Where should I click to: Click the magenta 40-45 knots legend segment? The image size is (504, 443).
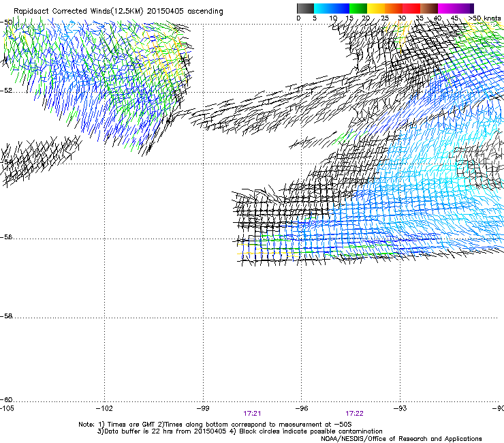click(447, 8)
